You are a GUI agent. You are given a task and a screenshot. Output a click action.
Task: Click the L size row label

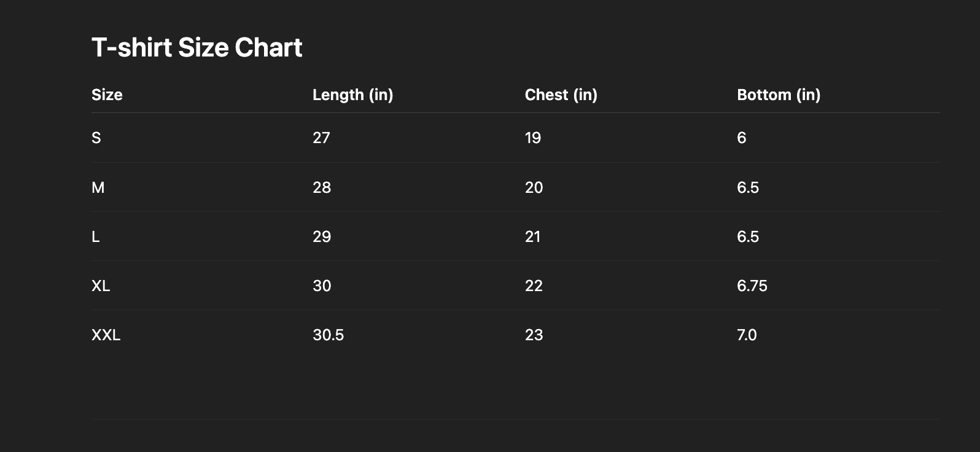[x=96, y=236]
